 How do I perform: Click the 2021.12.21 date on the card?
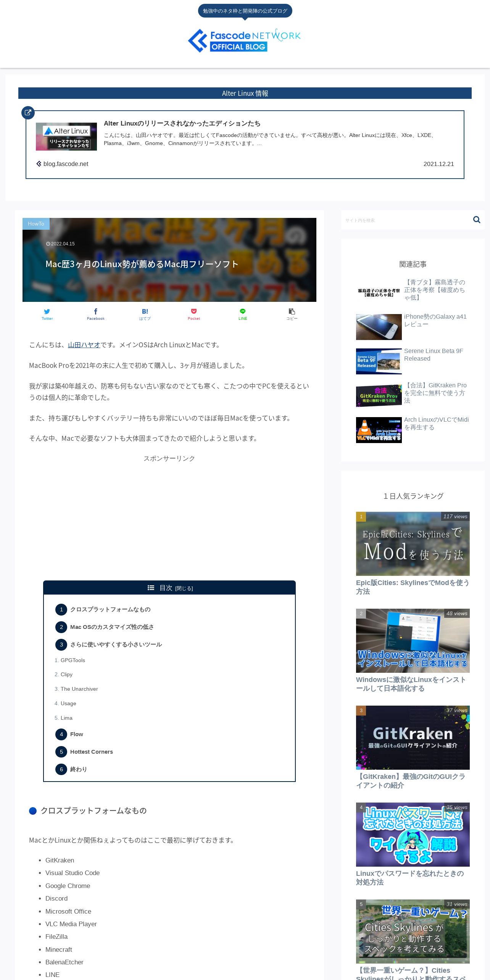click(x=439, y=164)
